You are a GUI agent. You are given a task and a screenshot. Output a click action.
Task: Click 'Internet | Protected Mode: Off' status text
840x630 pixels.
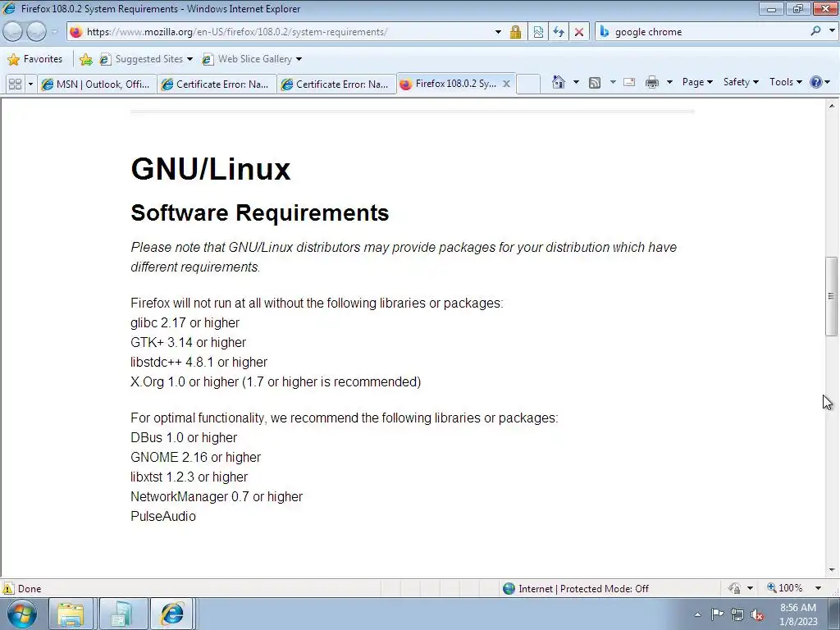tap(583, 588)
